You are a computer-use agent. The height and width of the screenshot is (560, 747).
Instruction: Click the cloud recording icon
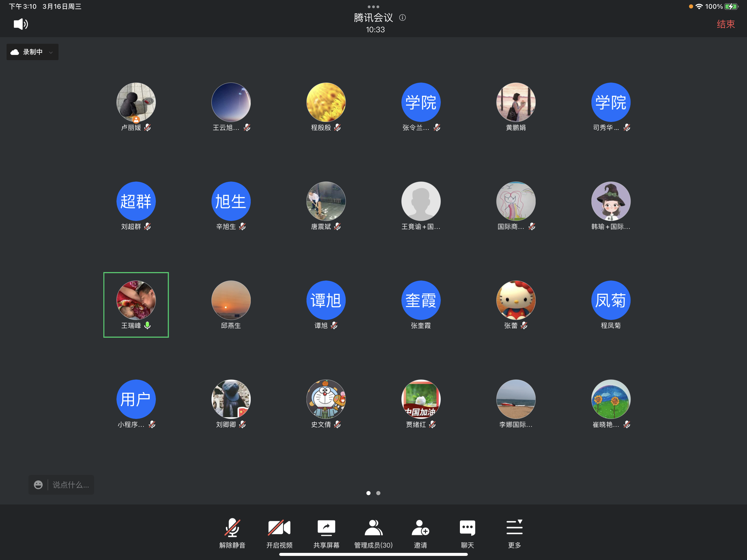point(15,52)
